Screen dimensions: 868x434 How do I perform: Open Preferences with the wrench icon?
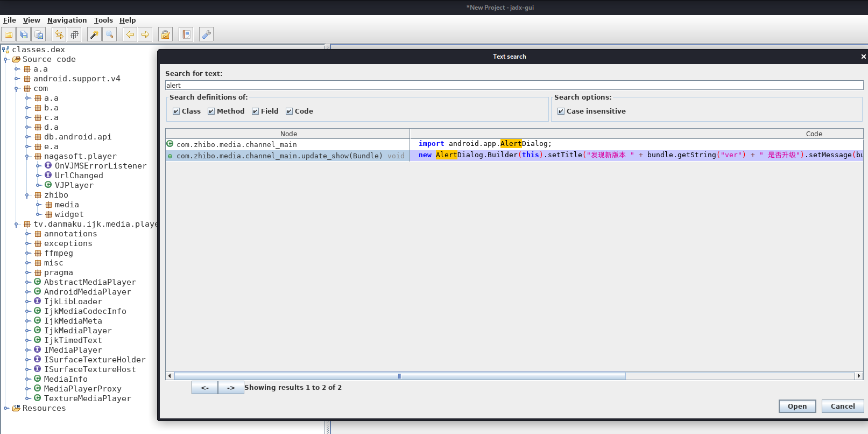[x=206, y=34]
